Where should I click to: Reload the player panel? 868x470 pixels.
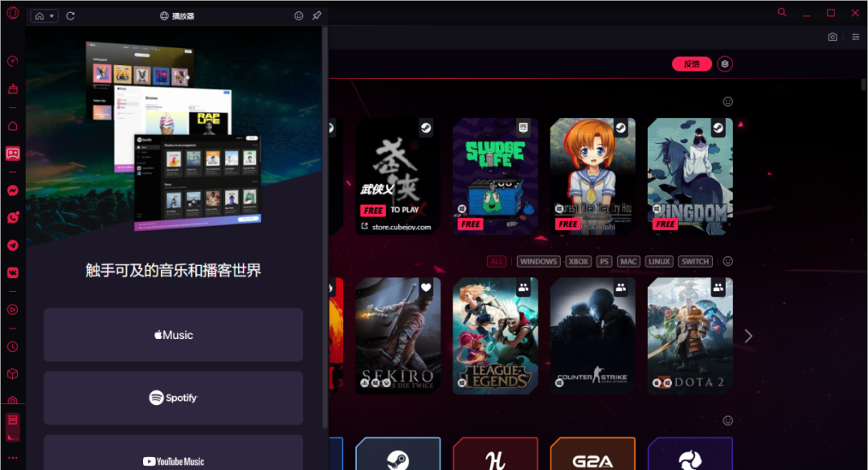click(x=70, y=16)
